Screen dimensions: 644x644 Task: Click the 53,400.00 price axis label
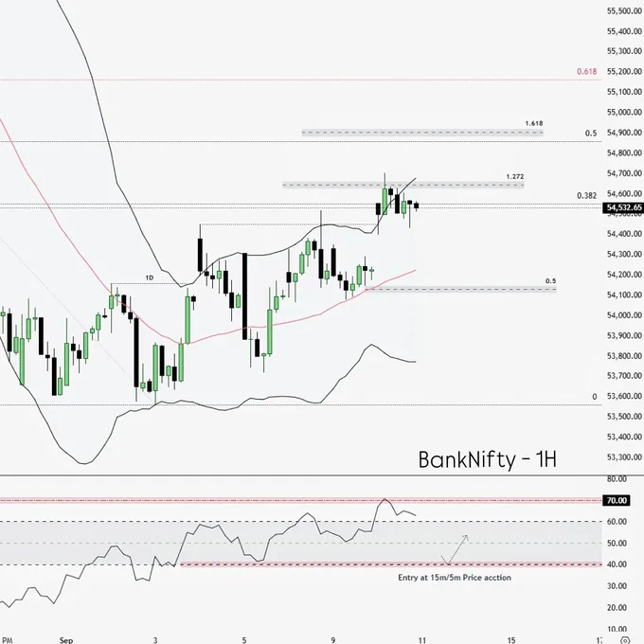[624, 437]
